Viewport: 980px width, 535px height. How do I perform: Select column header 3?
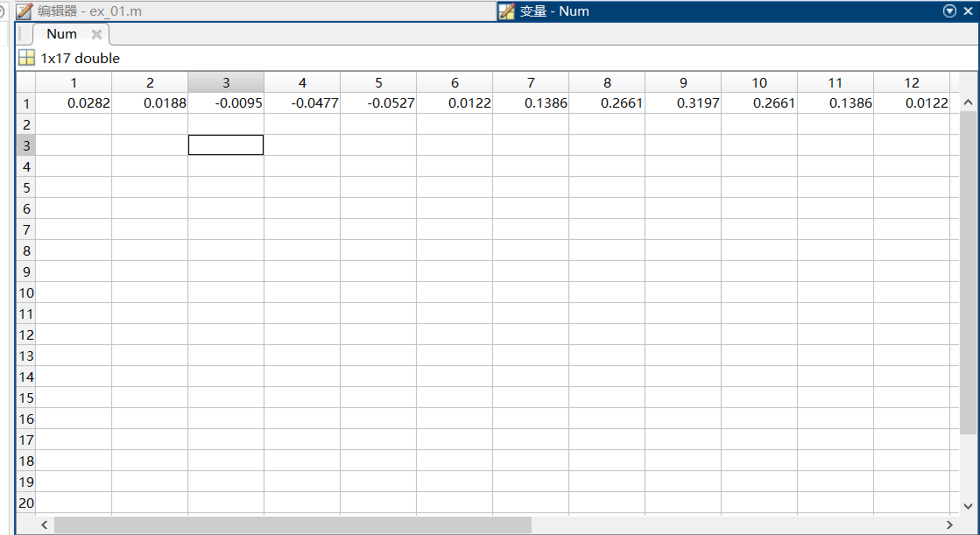pos(226,82)
